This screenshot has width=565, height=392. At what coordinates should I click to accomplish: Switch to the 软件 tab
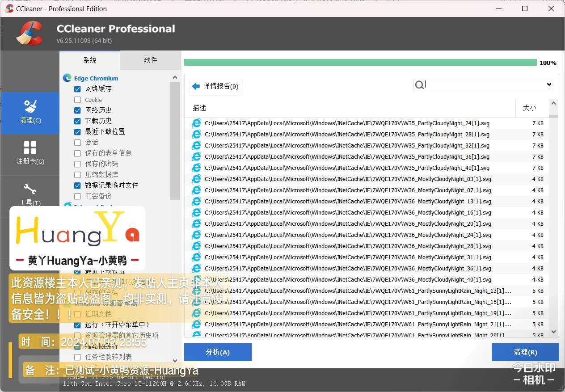[x=151, y=60]
